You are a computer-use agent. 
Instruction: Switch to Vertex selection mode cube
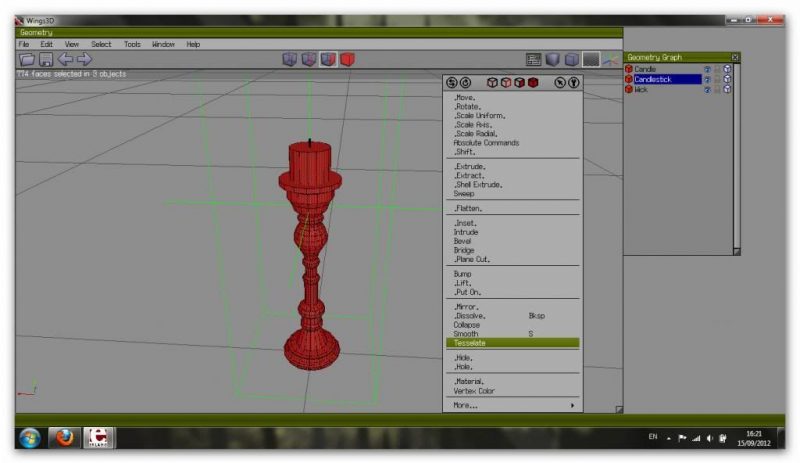(290, 60)
